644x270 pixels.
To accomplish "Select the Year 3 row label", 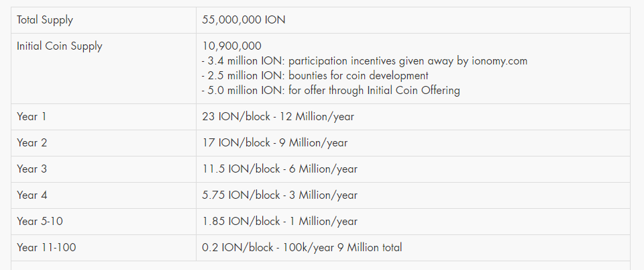I will tap(32, 169).
